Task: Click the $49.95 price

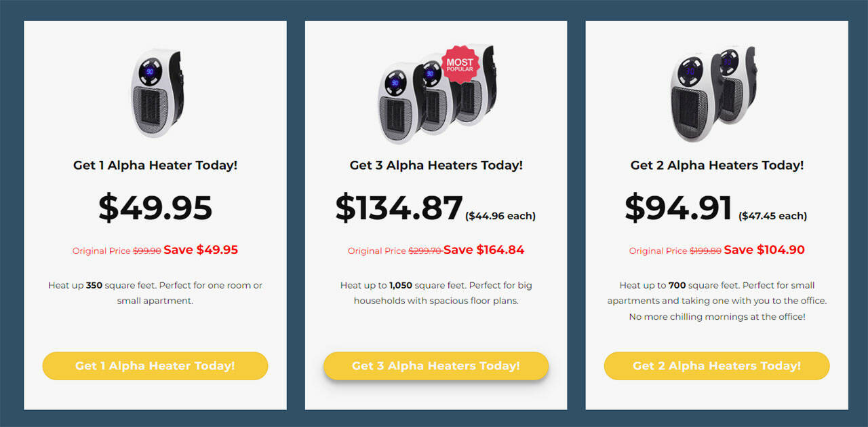Action: coord(155,208)
